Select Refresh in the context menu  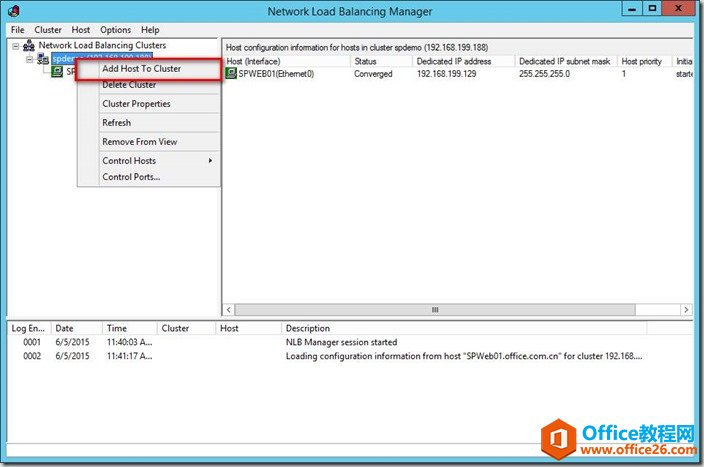tap(116, 123)
